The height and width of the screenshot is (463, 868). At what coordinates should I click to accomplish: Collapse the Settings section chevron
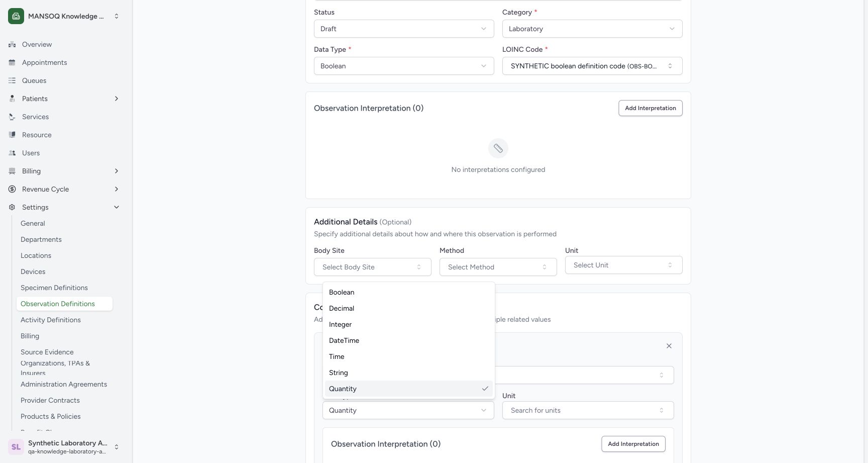(117, 207)
